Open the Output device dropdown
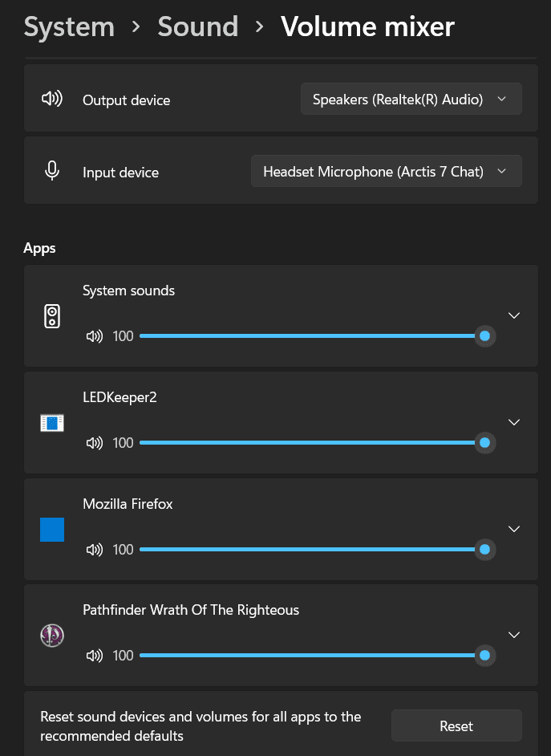This screenshot has width=551, height=756. (x=411, y=99)
